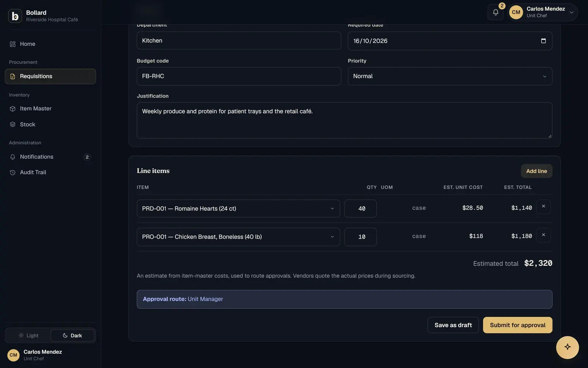The width and height of the screenshot is (588, 368).
Task: Click the CM avatar in the header
Action: (516, 12)
